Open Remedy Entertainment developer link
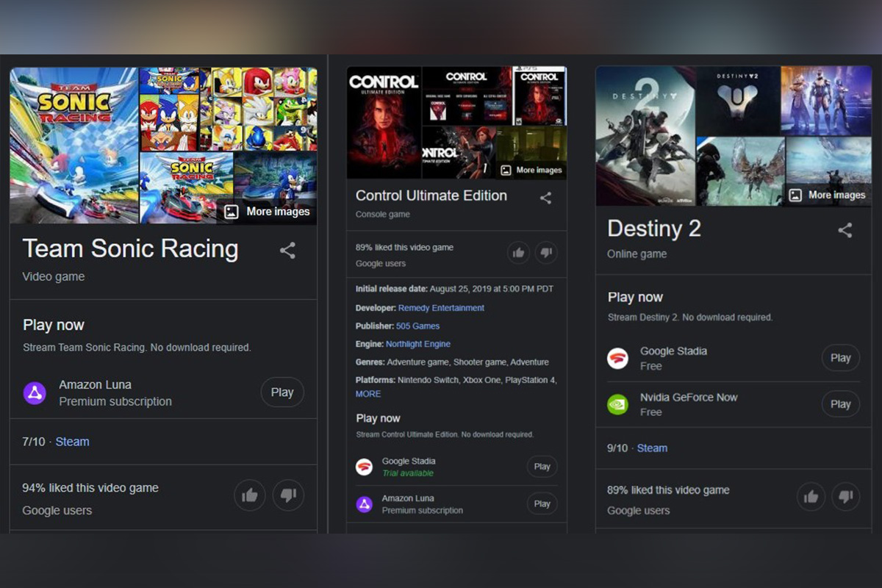Screen dimensions: 882x588 click(x=441, y=308)
